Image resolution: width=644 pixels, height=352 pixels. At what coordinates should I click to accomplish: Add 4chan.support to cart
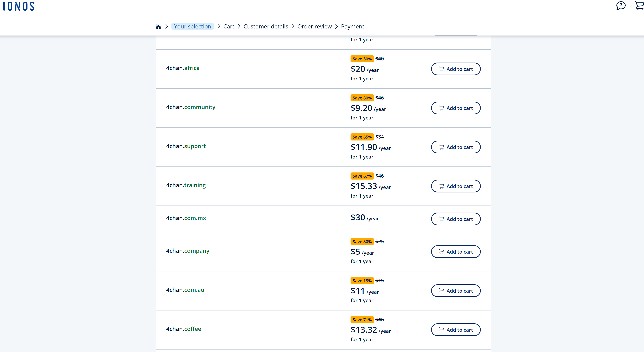pos(455,147)
